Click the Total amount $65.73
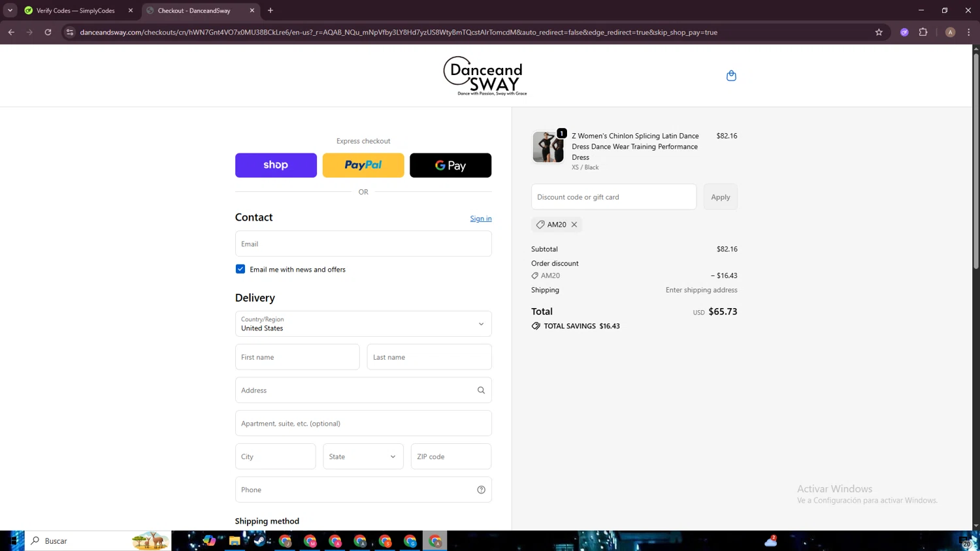 [x=723, y=312]
